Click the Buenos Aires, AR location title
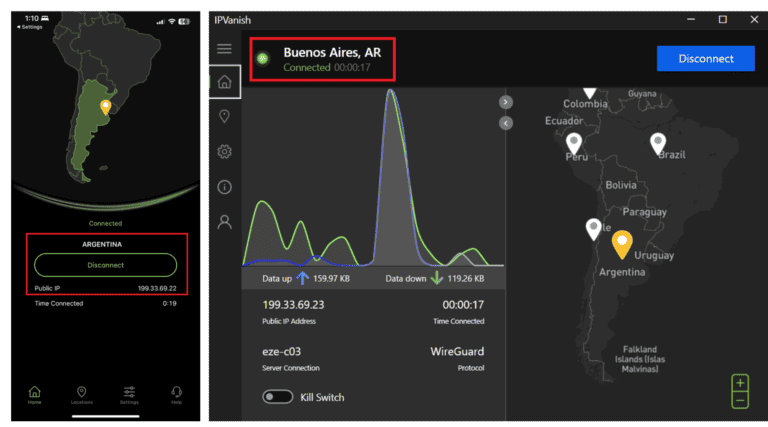The width and height of the screenshot is (768, 427). [332, 52]
